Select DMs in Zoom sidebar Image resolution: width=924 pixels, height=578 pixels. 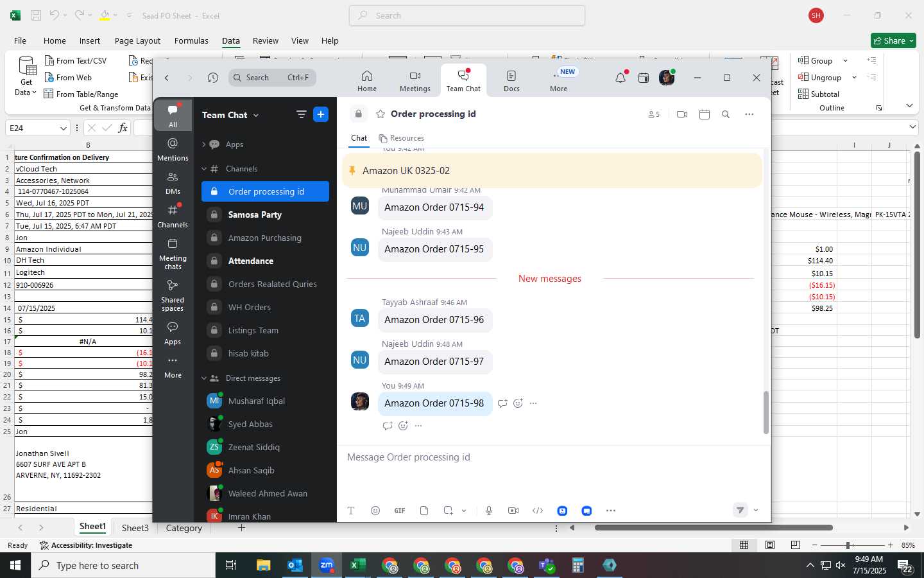(x=173, y=182)
